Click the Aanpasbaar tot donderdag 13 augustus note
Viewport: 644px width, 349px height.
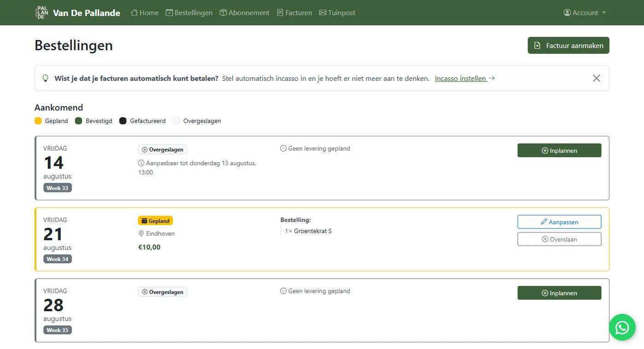click(x=197, y=168)
